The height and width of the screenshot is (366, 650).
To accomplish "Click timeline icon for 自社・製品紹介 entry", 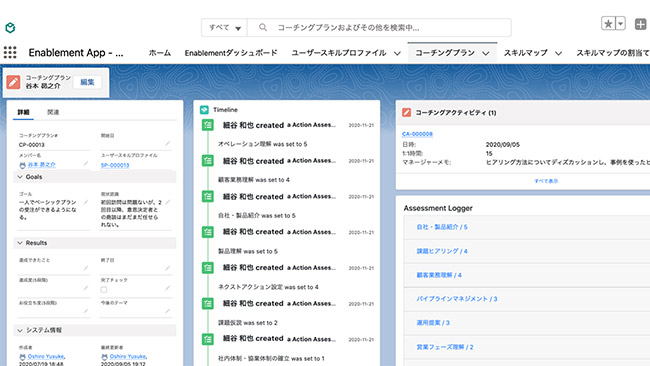I will [208, 196].
